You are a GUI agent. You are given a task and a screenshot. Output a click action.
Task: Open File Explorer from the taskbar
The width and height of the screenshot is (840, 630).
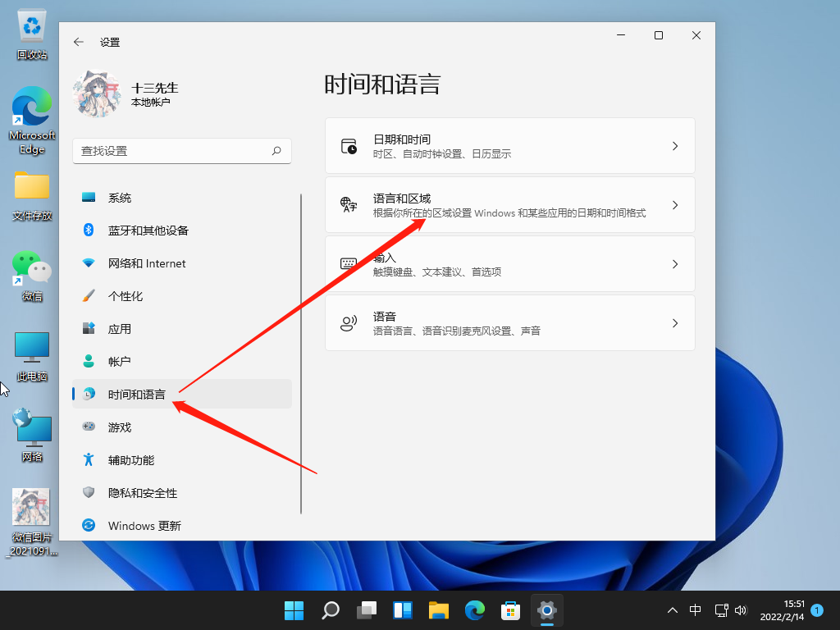438,610
